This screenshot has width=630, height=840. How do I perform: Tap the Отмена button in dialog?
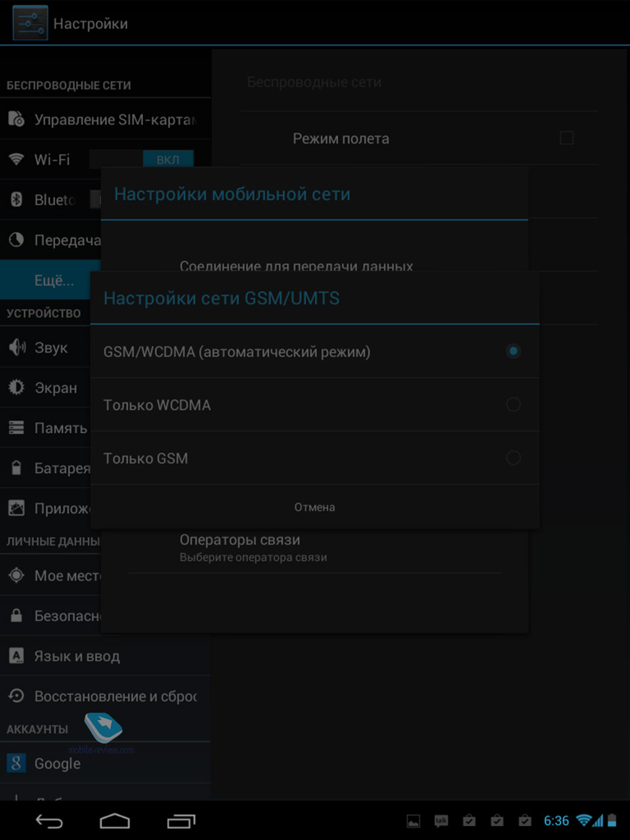315,507
